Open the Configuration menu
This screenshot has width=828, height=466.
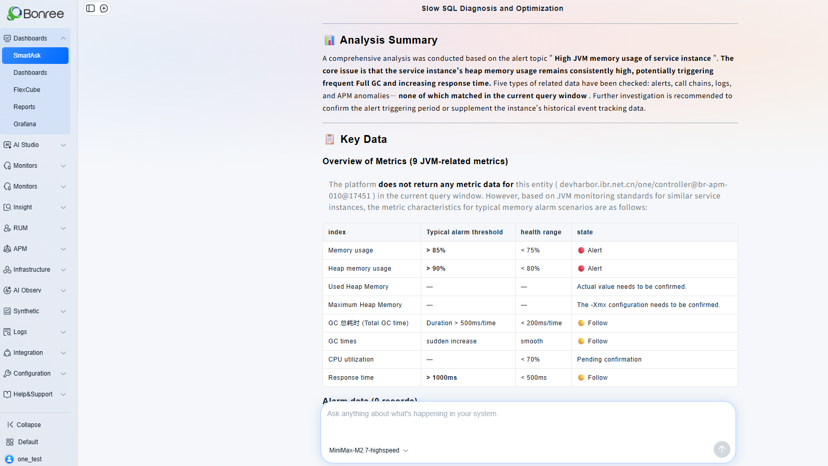(35, 374)
